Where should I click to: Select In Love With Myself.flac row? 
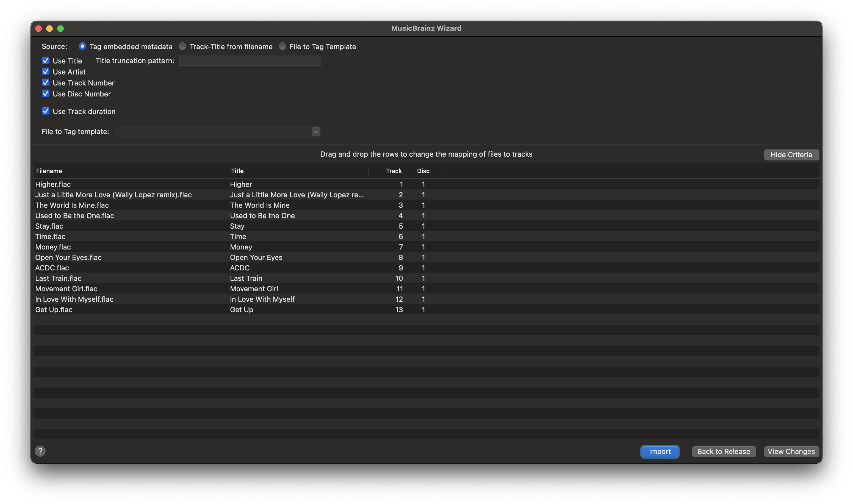point(426,299)
